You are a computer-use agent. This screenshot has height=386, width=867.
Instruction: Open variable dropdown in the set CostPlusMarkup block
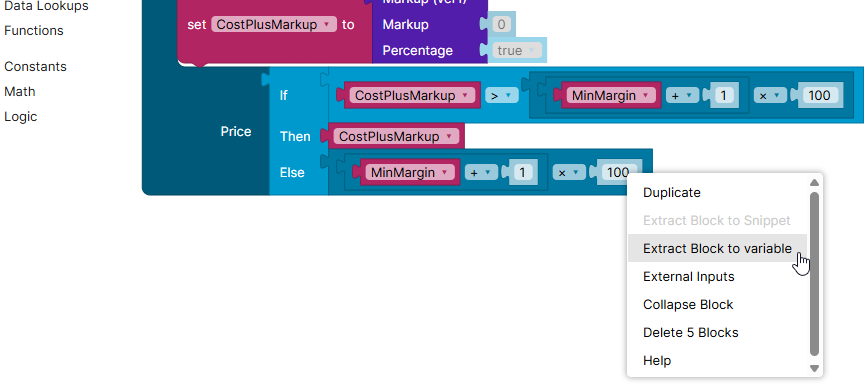pos(274,24)
